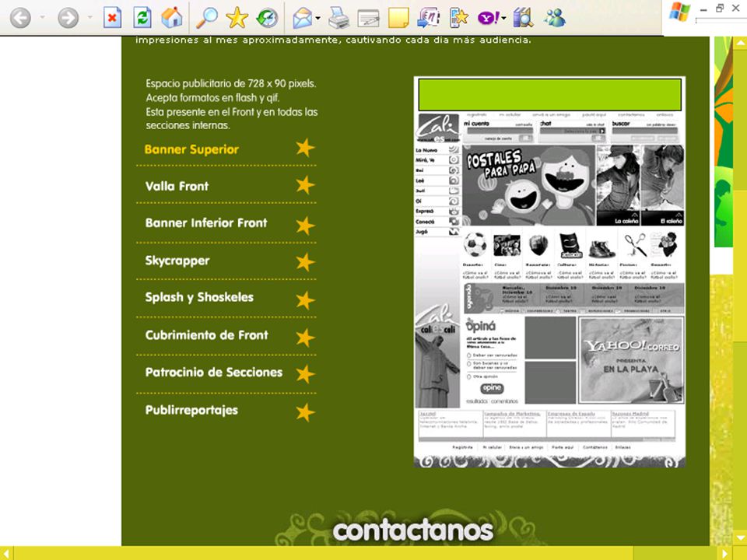Click the star beside Skycrapper
This screenshot has height=560, width=747.
(x=305, y=262)
